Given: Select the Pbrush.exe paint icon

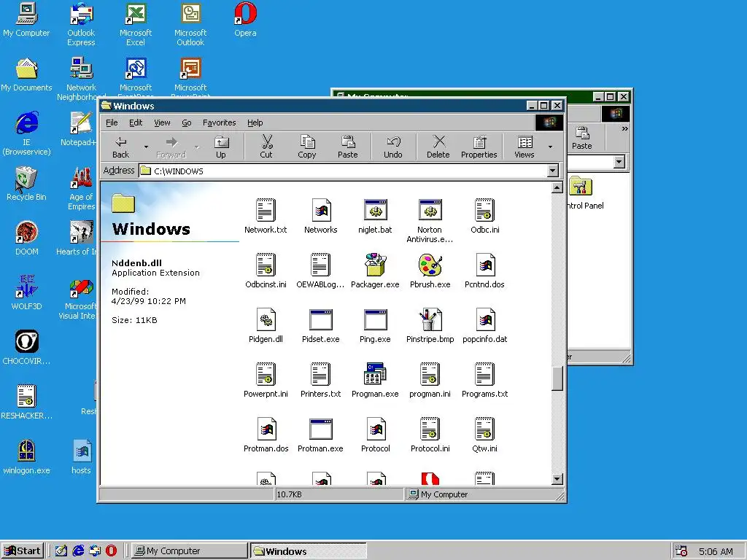Looking at the screenshot, I should [x=430, y=265].
